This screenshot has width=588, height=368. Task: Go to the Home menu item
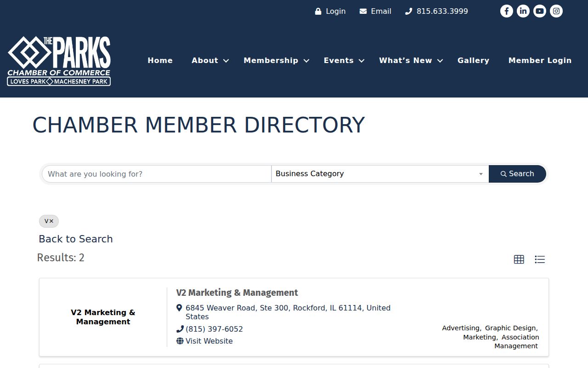160,60
